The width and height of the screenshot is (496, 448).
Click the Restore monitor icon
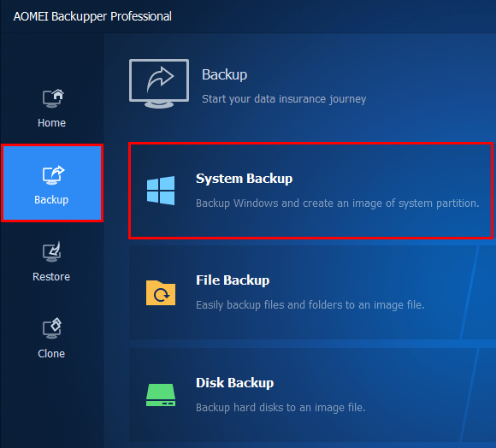[x=52, y=251]
